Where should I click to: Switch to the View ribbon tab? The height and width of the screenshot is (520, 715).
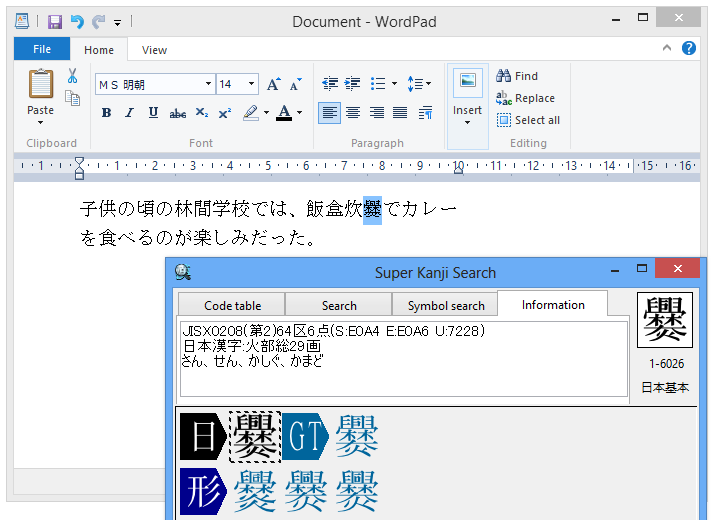[154, 50]
